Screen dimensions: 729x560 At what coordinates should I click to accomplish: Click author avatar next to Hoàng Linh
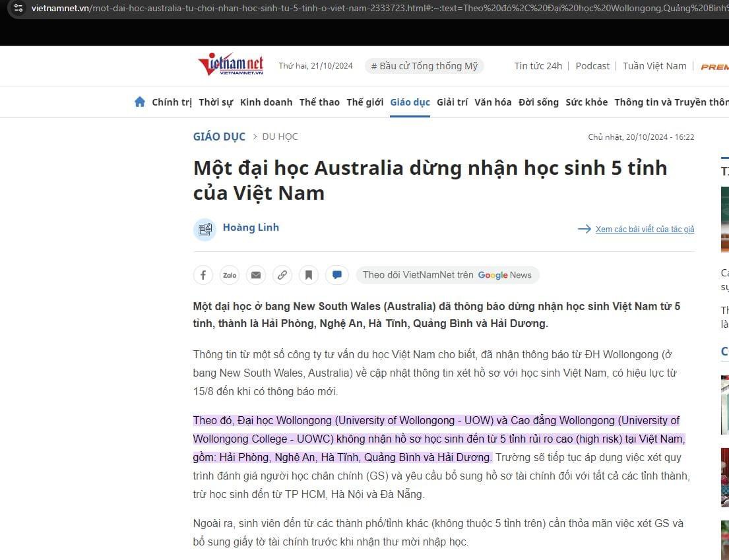coord(205,229)
